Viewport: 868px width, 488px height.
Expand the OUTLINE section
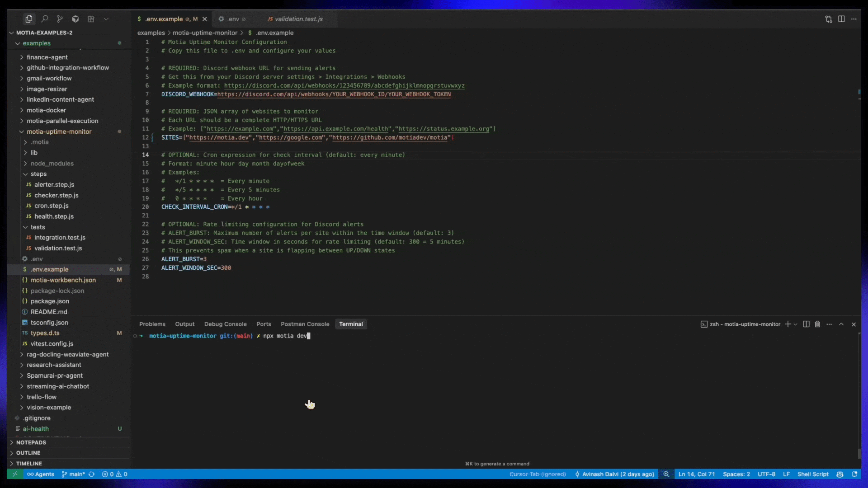coord(28,453)
